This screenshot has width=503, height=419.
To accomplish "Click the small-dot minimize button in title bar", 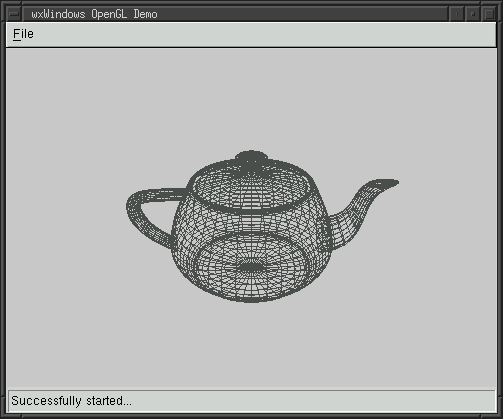I will coord(457,14).
